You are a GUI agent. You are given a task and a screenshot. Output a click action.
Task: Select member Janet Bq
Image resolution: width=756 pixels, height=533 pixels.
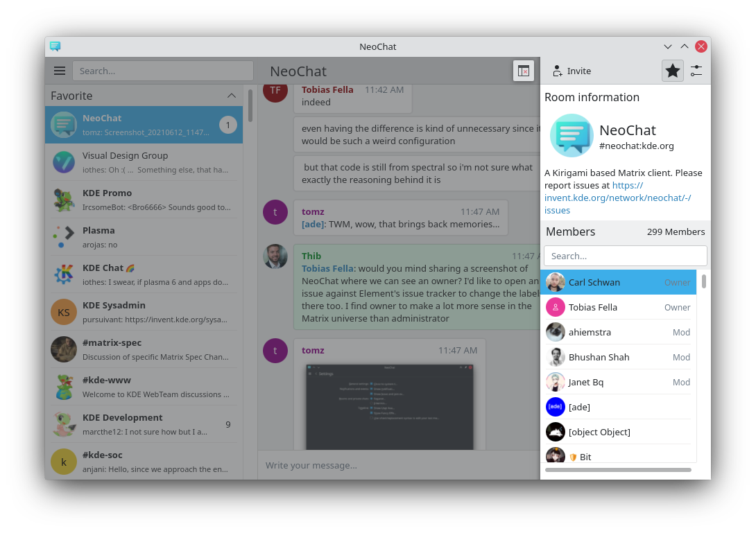[x=618, y=382]
